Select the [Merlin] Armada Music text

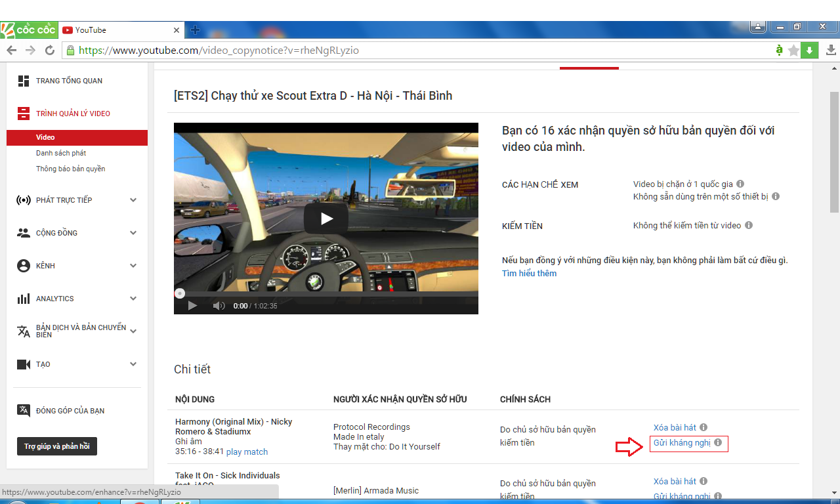point(376,490)
